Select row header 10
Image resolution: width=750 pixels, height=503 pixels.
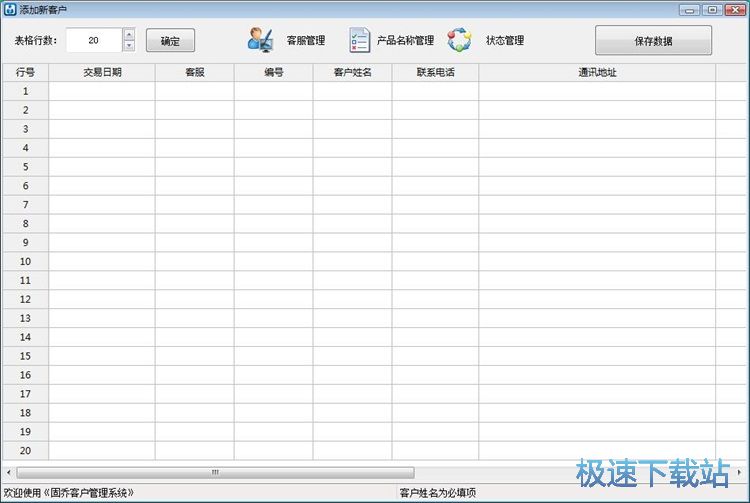pos(25,262)
